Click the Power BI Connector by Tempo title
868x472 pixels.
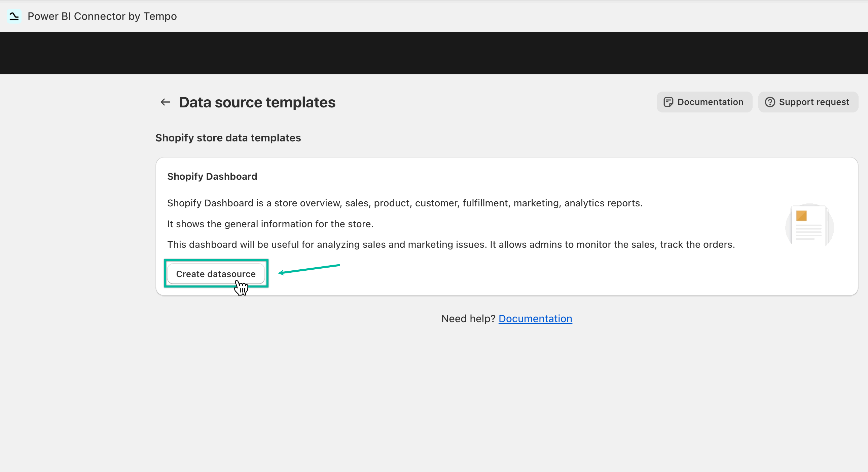click(x=102, y=16)
